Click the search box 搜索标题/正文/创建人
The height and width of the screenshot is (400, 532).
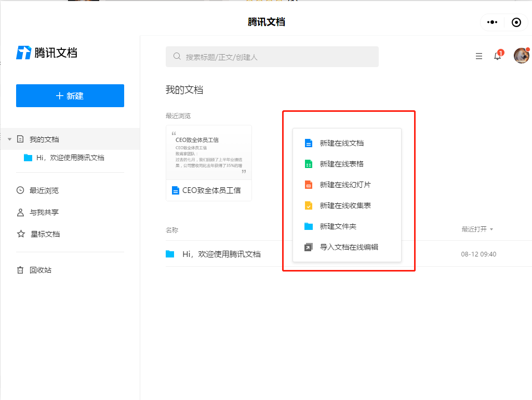click(272, 57)
